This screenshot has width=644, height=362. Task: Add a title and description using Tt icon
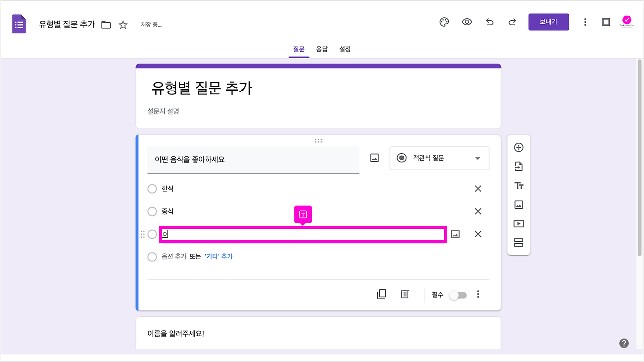(x=518, y=185)
